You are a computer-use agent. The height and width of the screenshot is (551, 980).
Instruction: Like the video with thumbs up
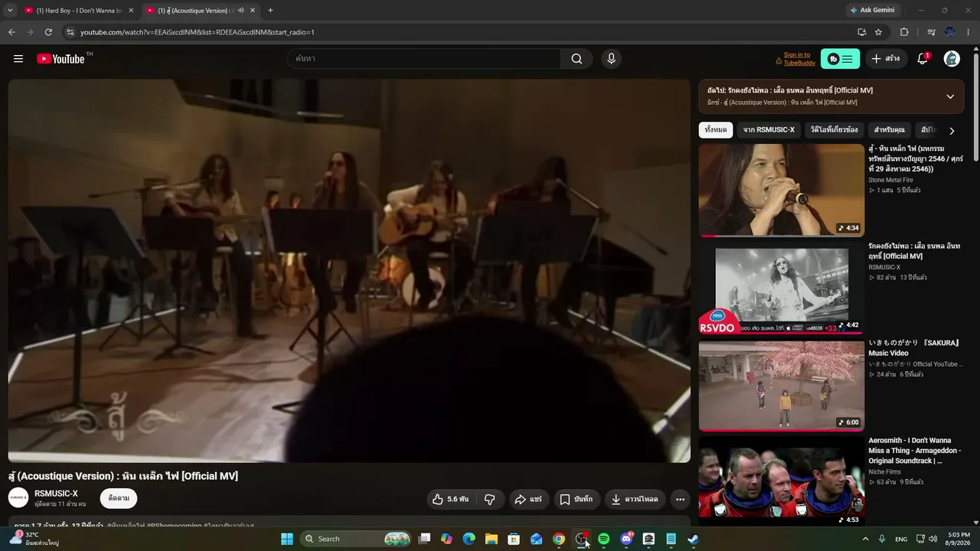click(450, 500)
